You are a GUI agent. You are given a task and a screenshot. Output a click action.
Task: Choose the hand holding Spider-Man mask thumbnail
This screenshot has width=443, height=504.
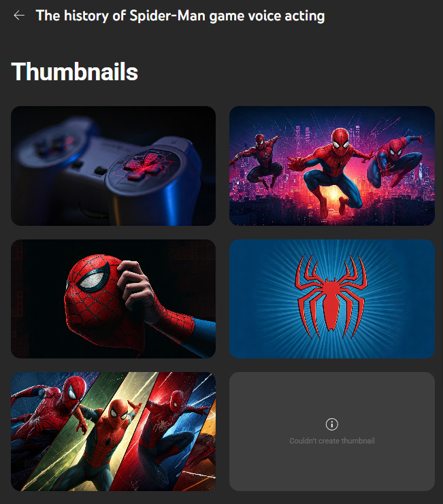(x=113, y=299)
